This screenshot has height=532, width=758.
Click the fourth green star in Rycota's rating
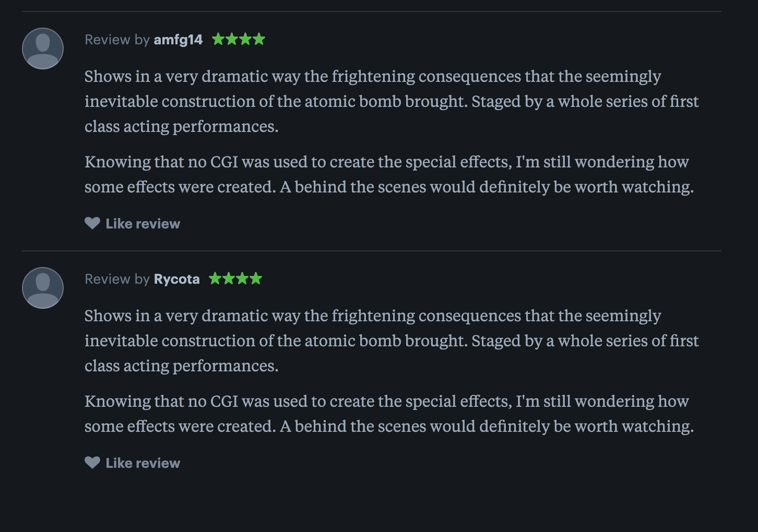[256, 279]
